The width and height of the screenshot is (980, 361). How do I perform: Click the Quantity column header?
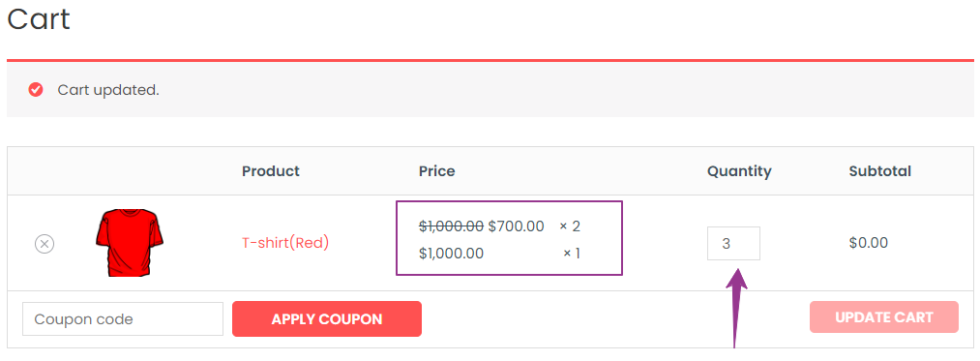pyautogui.click(x=739, y=171)
